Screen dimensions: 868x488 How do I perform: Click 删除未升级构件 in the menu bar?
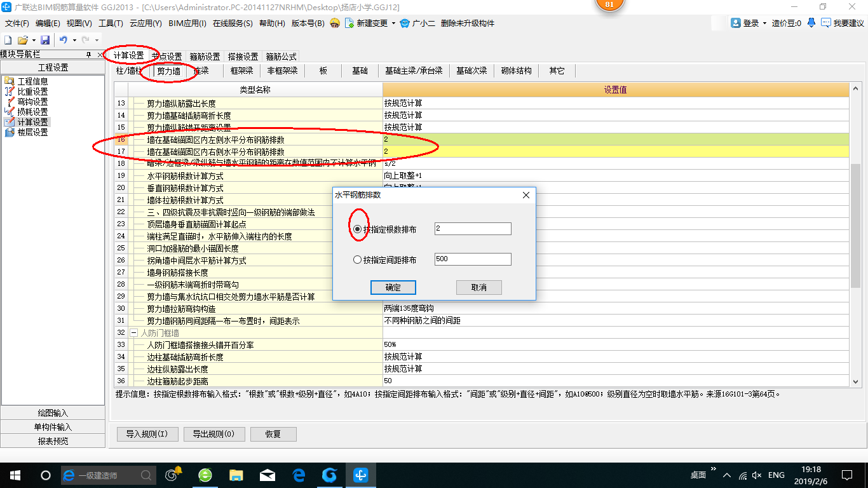click(468, 24)
